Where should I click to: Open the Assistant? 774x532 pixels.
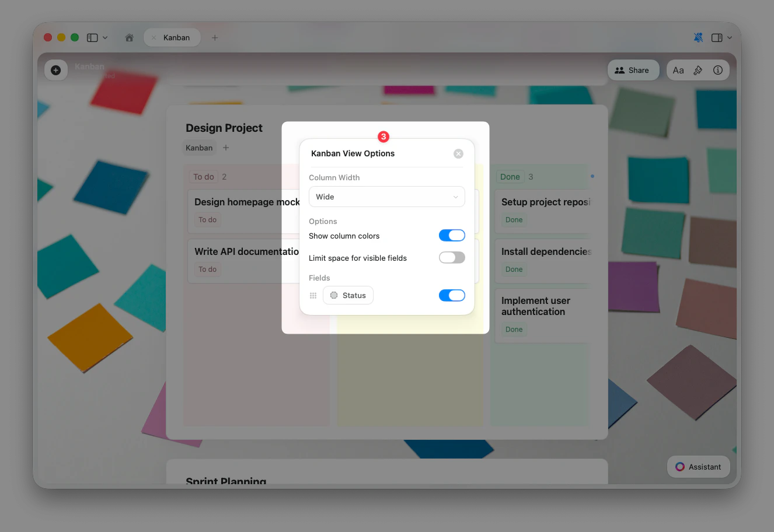(x=698, y=467)
